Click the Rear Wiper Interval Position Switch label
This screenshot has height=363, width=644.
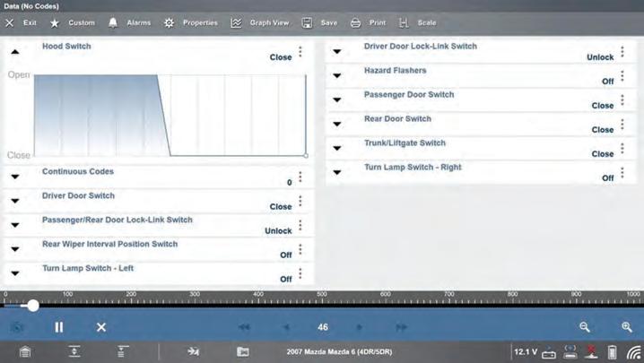[109, 244]
